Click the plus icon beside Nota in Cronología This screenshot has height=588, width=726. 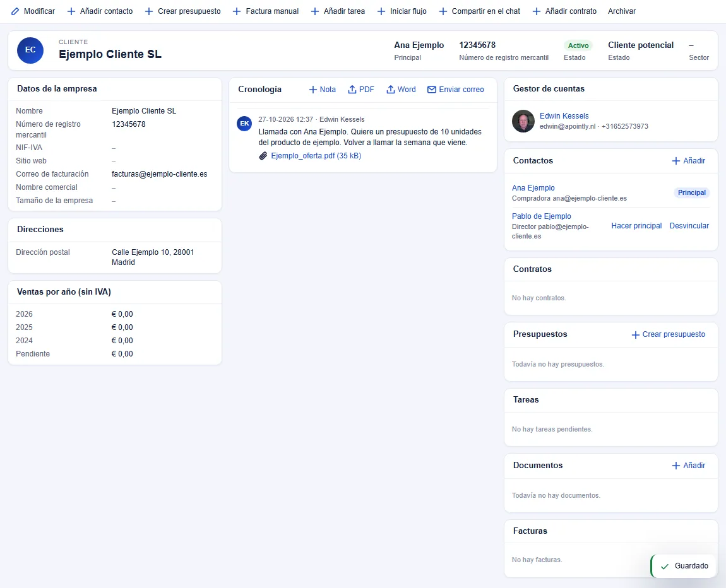(x=314, y=90)
